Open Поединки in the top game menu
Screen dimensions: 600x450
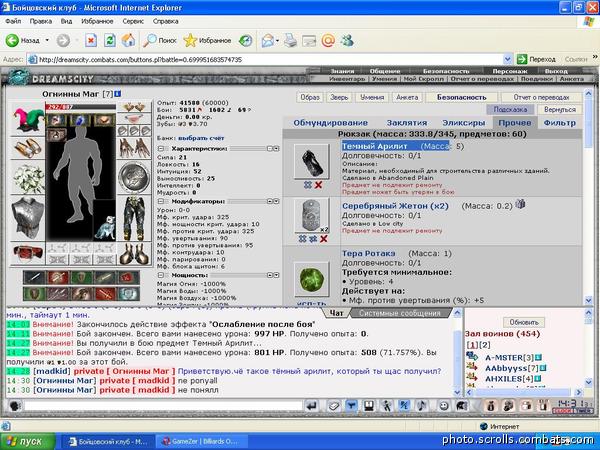pos(536,79)
